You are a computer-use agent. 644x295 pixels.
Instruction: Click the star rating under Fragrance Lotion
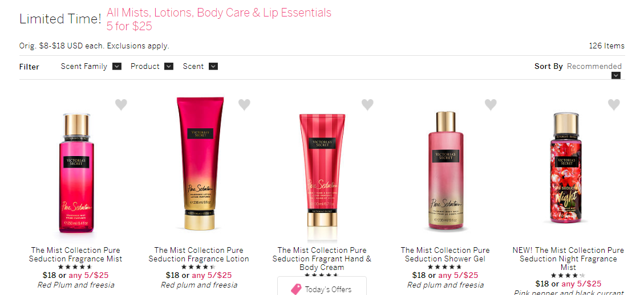(x=199, y=267)
